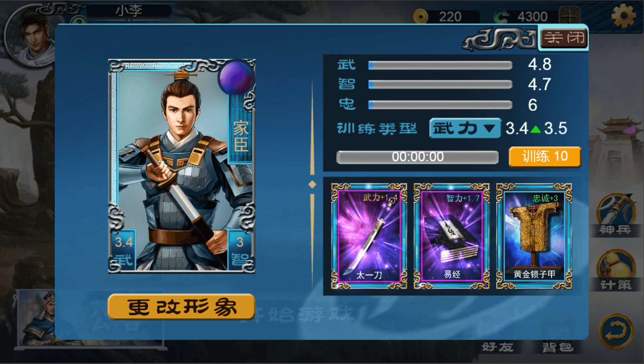Click the 智 stat progress bar
The height and width of the screenshot is (364, 644).
click(440, 84)
